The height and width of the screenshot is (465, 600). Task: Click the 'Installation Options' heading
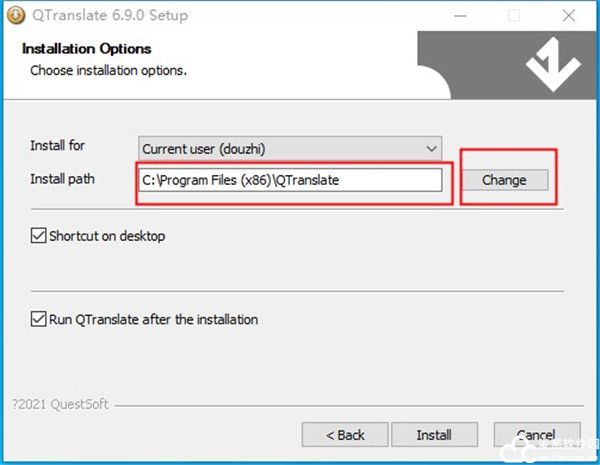tap(86, 49)
